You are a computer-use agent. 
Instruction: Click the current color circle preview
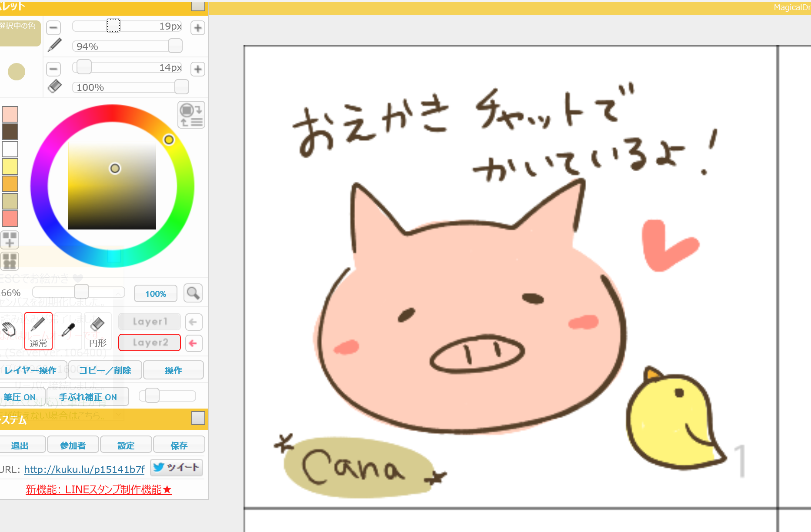point(17,72)
